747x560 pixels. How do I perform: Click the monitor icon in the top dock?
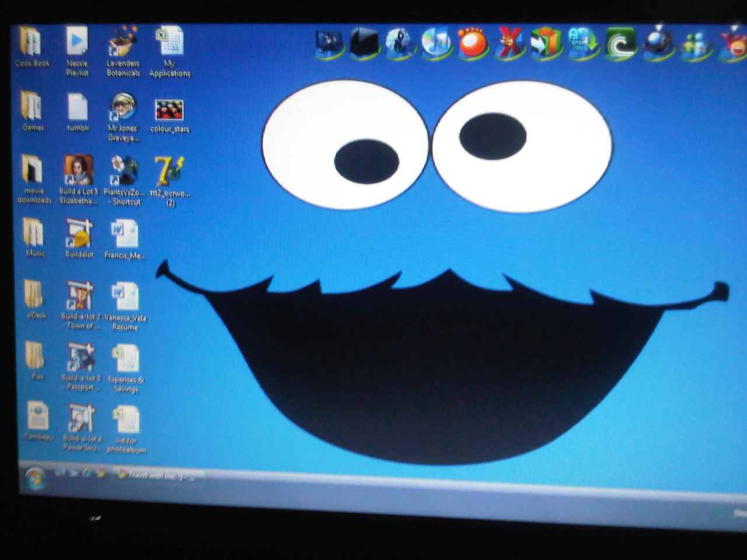(x=329, y=43)
